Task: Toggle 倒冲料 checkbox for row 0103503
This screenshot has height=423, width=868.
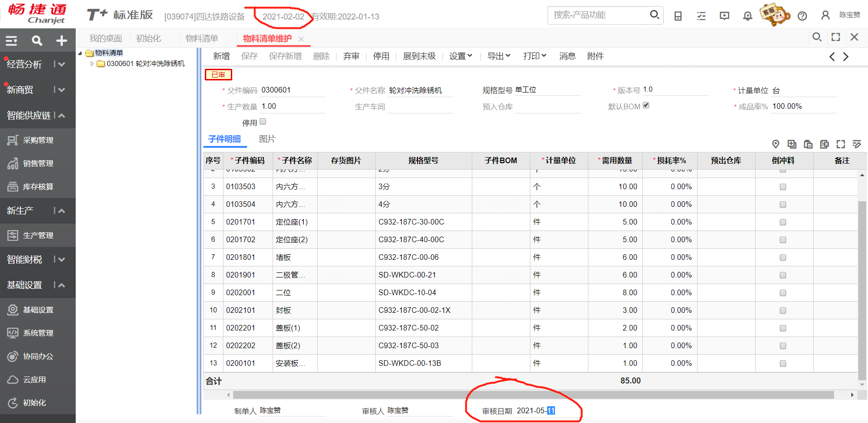Action: pyautogui.click(x=783, y=187)
